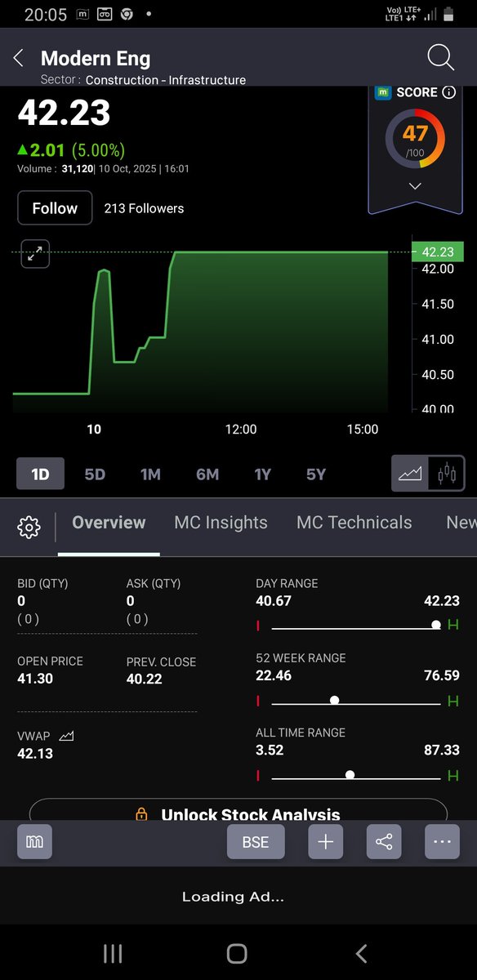Tap the Day Range slider marker
The width and height of the screenshot is (477, 980).
click(436, 625)
